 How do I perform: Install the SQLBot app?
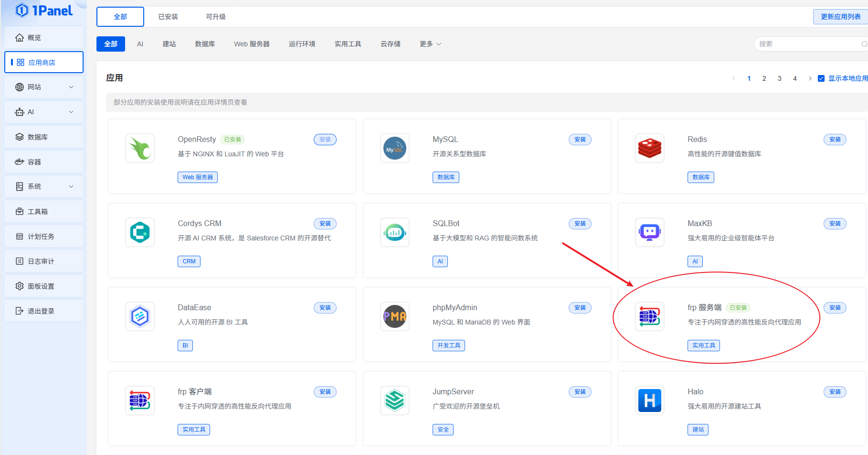580,224
